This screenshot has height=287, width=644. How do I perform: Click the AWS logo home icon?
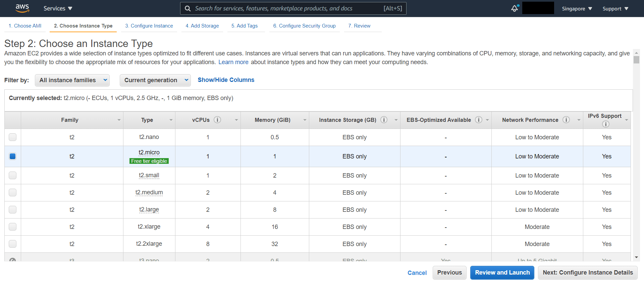tap(22, 8)
